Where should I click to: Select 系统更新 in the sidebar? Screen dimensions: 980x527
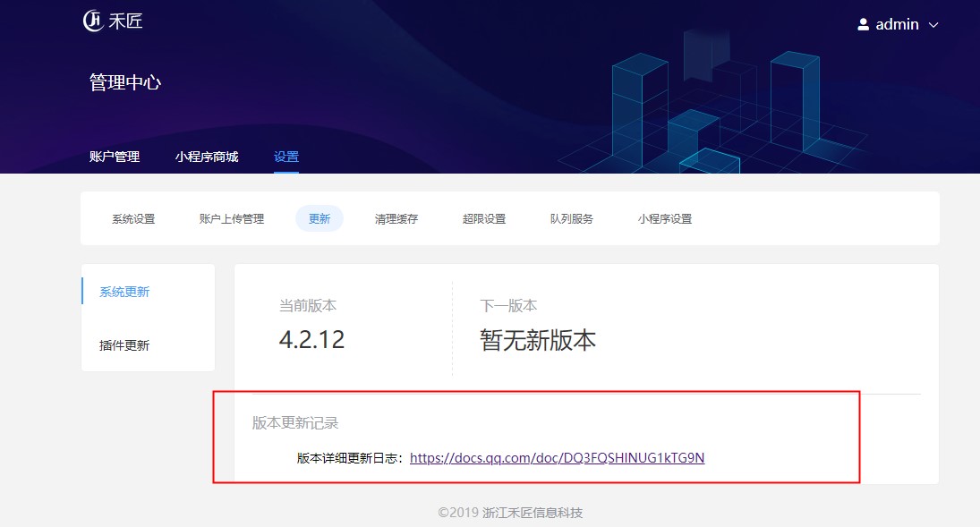124,291
